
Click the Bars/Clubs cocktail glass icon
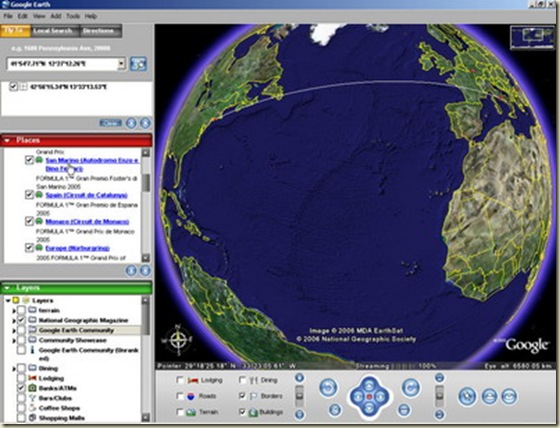click(32, 398)
